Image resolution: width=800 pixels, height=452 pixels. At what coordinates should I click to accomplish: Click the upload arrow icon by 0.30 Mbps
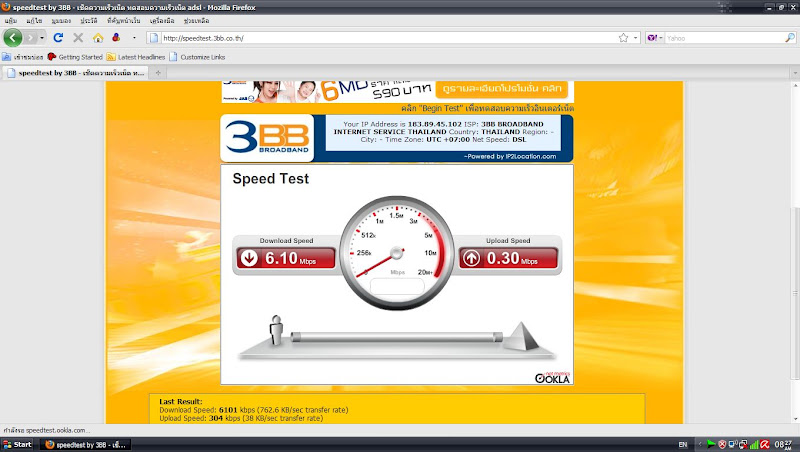pyautogui.click(x=471, y=258)
